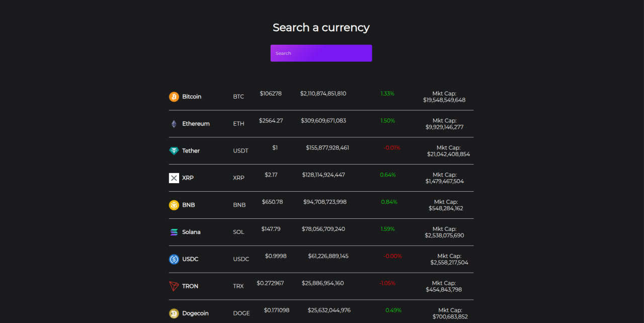Click USDC volume $61,226,889,145
The width and height of the screenshot is (644, 323).
(x=328, y=256)
